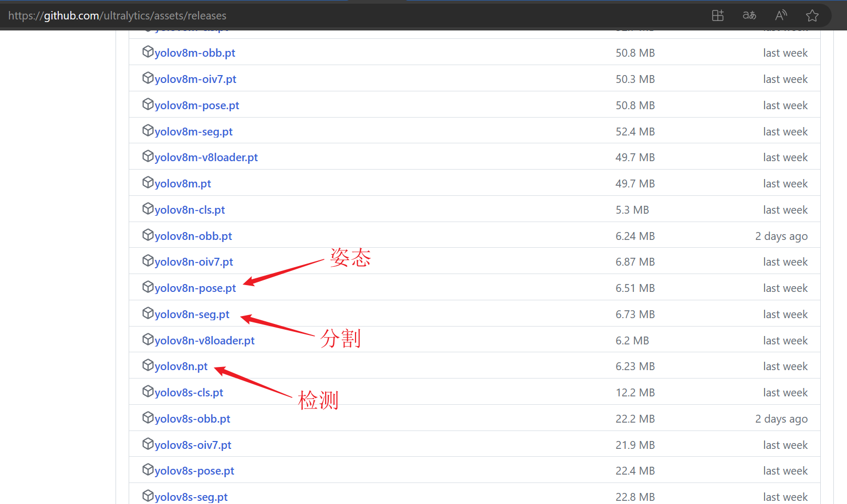Click the 21.9 MB size value
The image size is (847, 504).
coord(635,445)
